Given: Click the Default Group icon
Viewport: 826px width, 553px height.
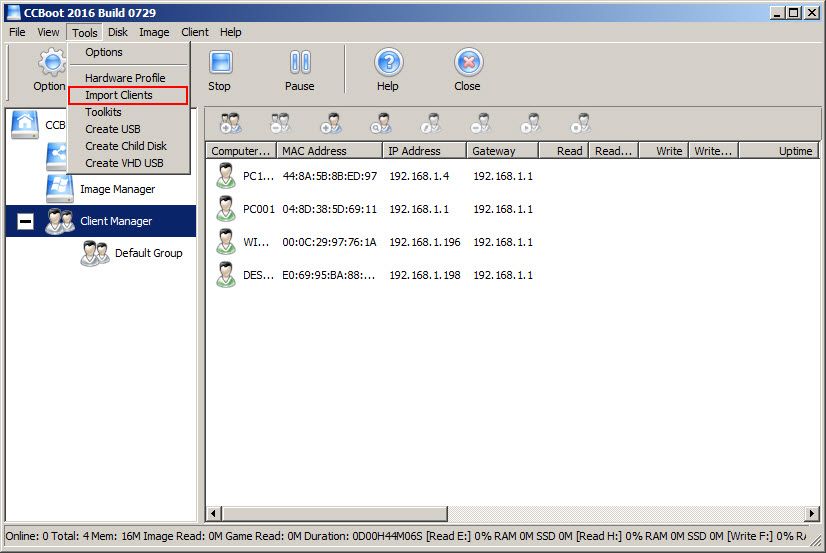Looking at the screenshot, I should point(95,253).
